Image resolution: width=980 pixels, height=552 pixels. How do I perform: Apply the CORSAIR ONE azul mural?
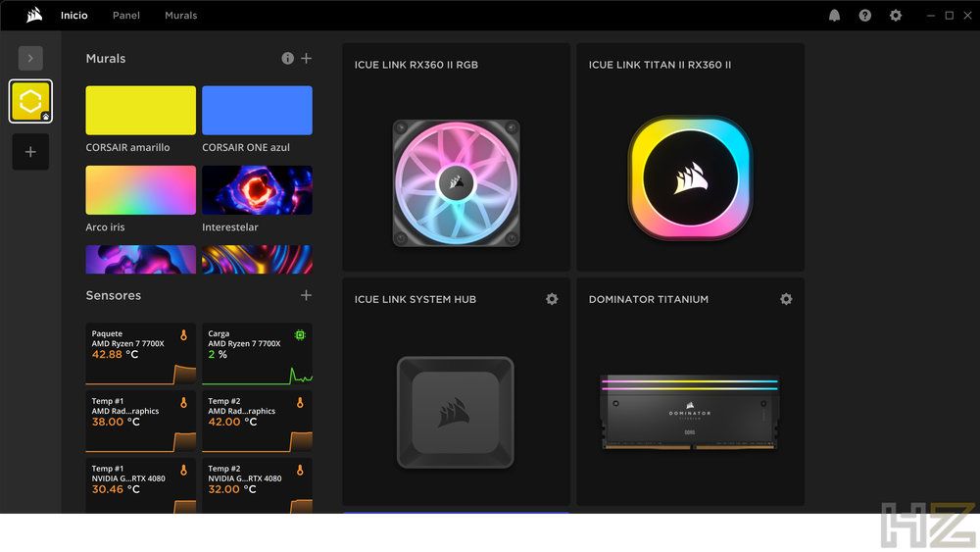tap(257, 110)
